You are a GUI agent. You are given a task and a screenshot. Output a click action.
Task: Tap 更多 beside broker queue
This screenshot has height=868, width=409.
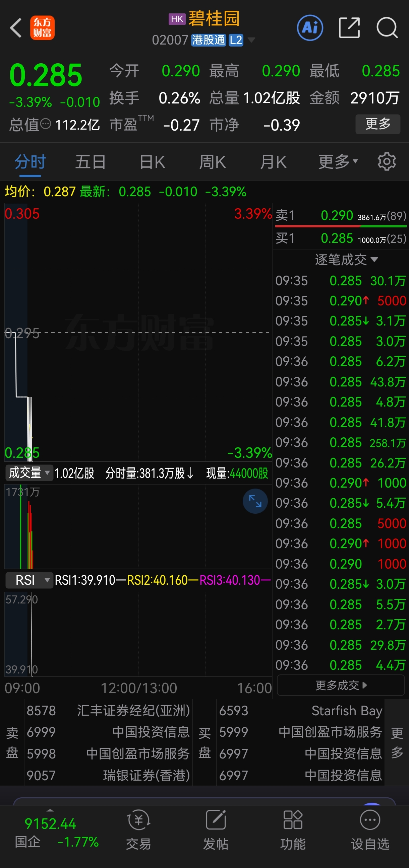[397, 742]
